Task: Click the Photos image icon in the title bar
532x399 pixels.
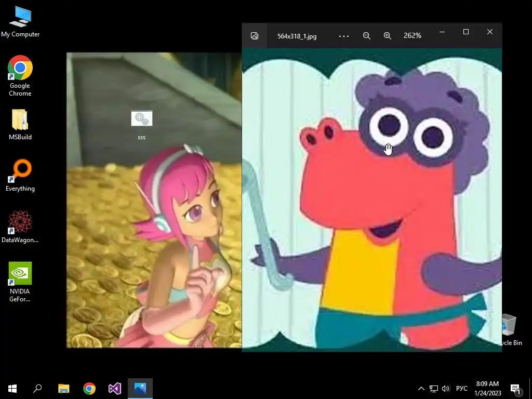Action: 255,36
